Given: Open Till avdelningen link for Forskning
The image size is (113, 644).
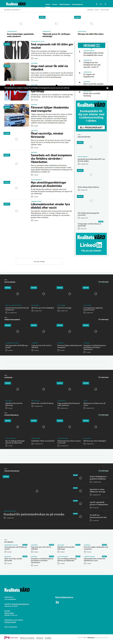Looking at the screenshot, I should [103, 377].
